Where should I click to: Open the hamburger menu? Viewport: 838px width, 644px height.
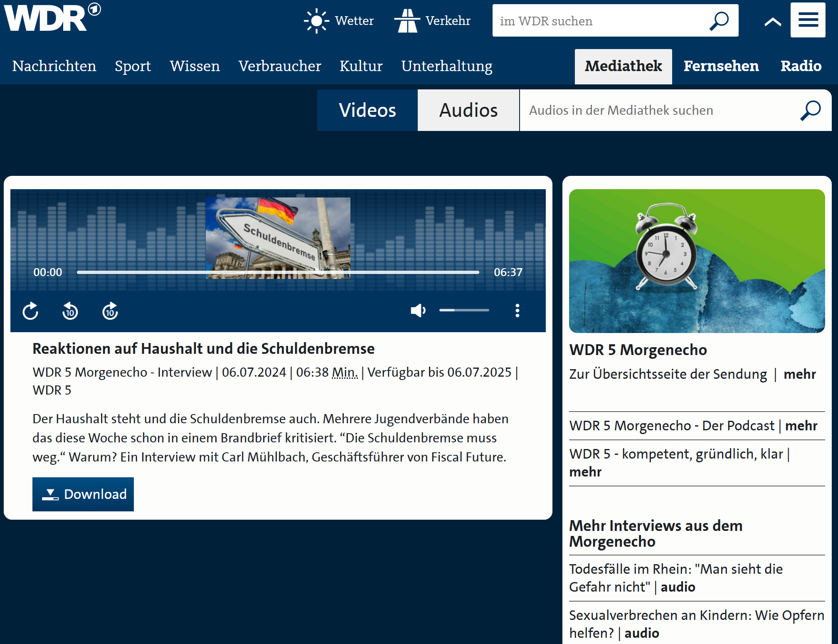click(x=808, y=20)
